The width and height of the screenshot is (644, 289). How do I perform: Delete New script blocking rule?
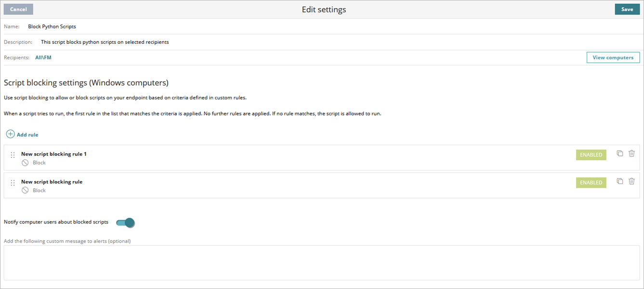point(631,181)
